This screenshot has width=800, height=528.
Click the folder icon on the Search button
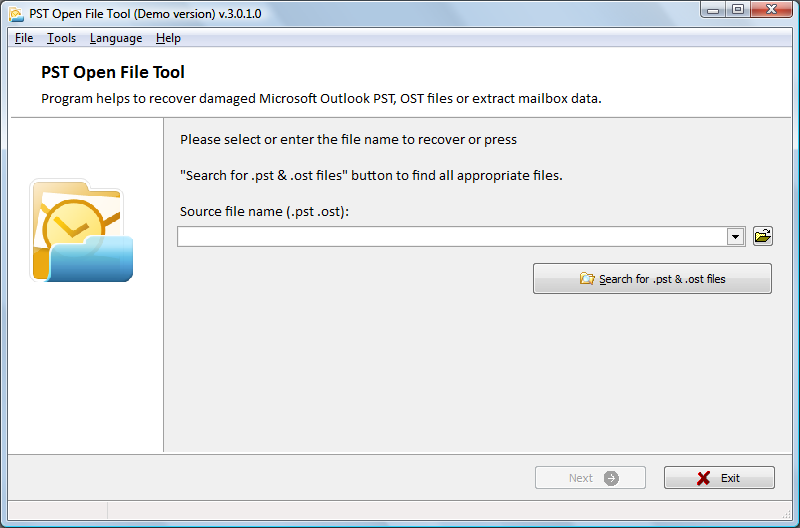pos(587,279)
